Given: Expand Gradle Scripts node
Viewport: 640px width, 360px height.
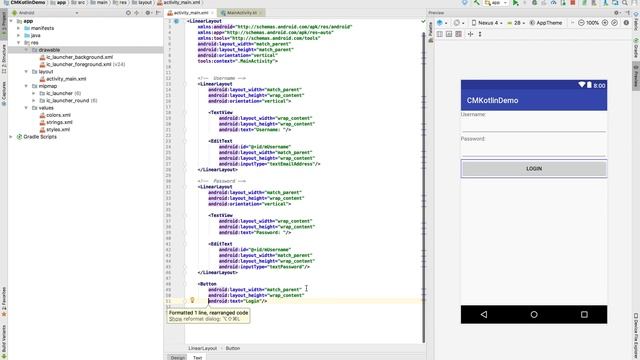Looking at the screenshot, I should (11, 137).
